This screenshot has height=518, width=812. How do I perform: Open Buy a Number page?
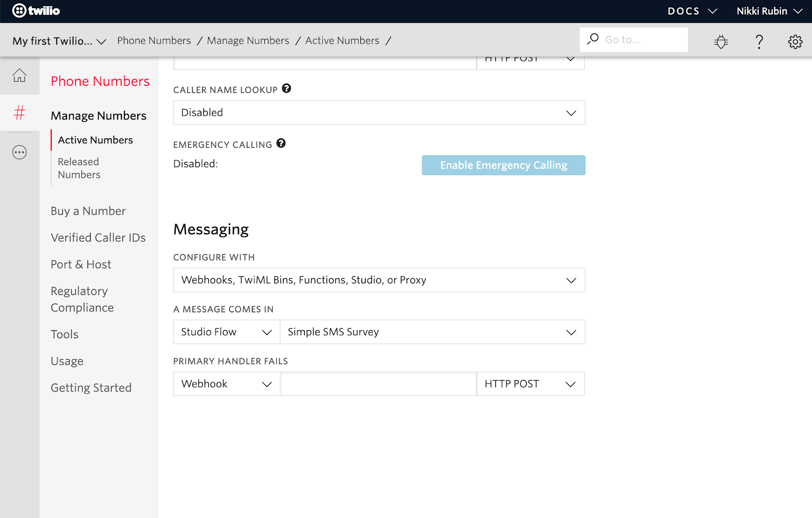coord(88,211)
